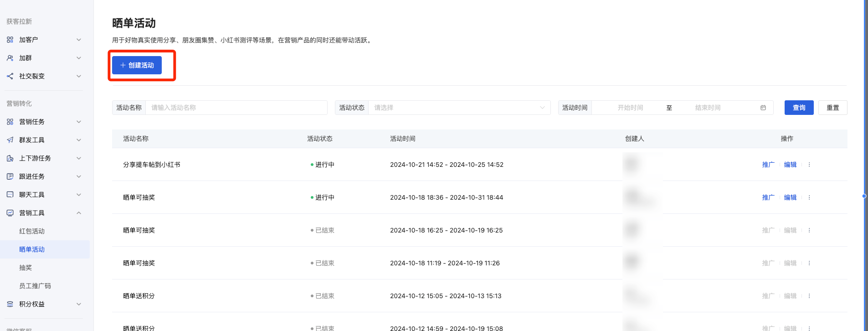868x331 pixels.
Task: Open the 活动状态 dropdown
Action: [x=459, y=108]
